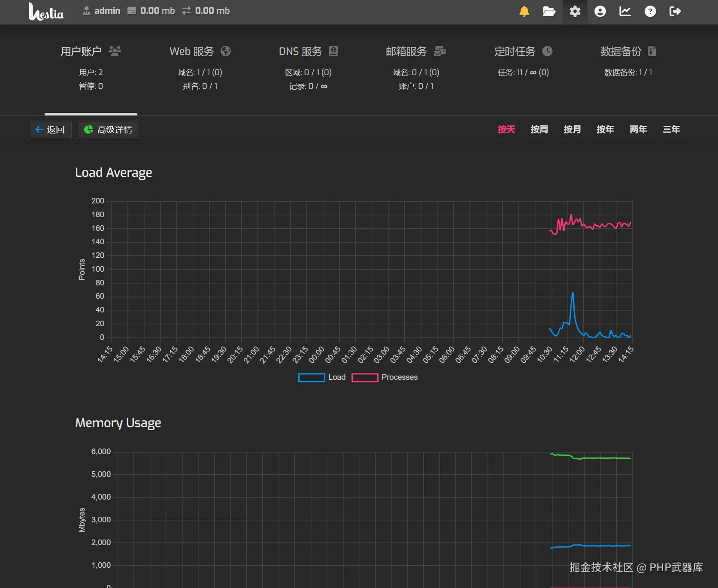718x588 pixels.
Task: Click the users group icon beside 用户账户
Action: 115,51
